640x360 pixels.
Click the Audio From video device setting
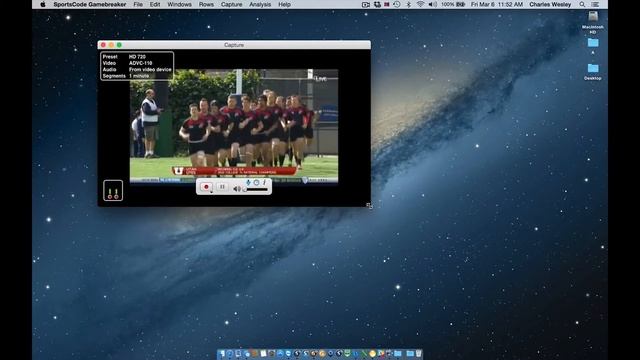[x=137, y=70]
